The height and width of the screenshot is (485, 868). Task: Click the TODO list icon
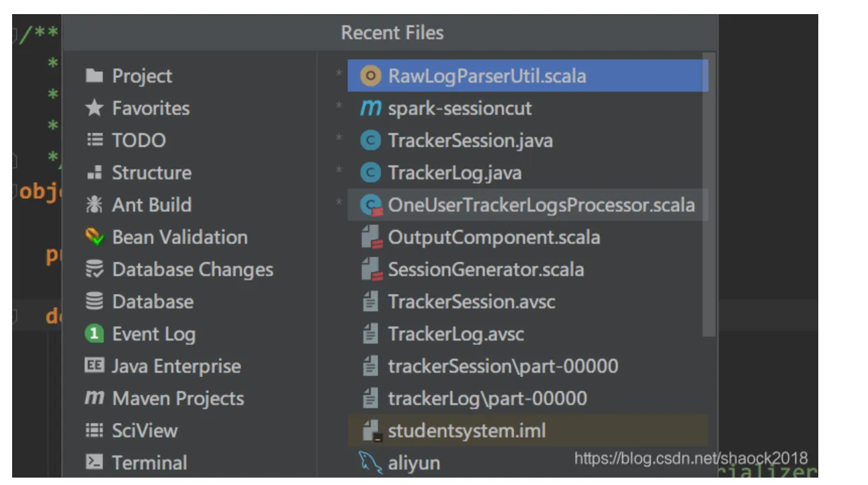click(95, 140)
